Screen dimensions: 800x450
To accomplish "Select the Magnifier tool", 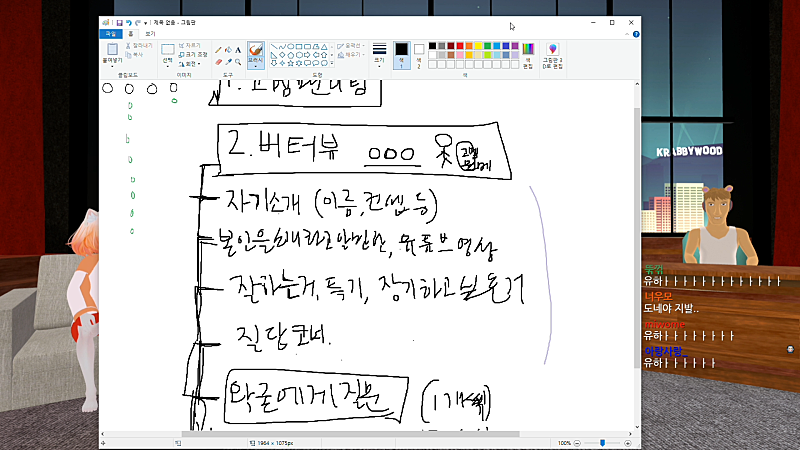I will 238,62.
